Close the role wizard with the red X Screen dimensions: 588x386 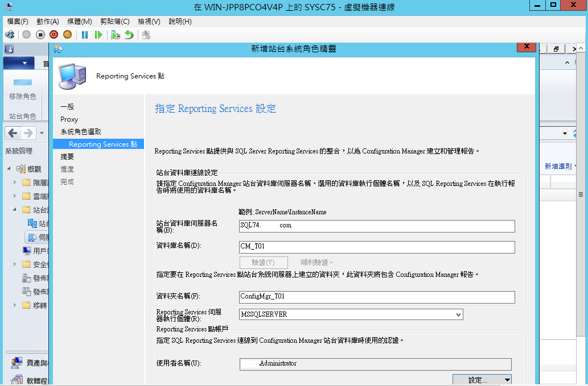[x=527, y=47]
